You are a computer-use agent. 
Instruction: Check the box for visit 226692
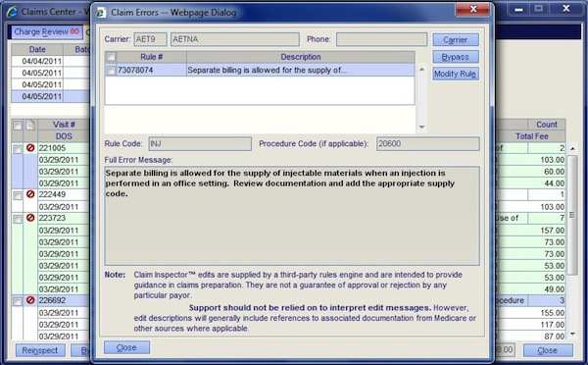(x=18, y=301)
